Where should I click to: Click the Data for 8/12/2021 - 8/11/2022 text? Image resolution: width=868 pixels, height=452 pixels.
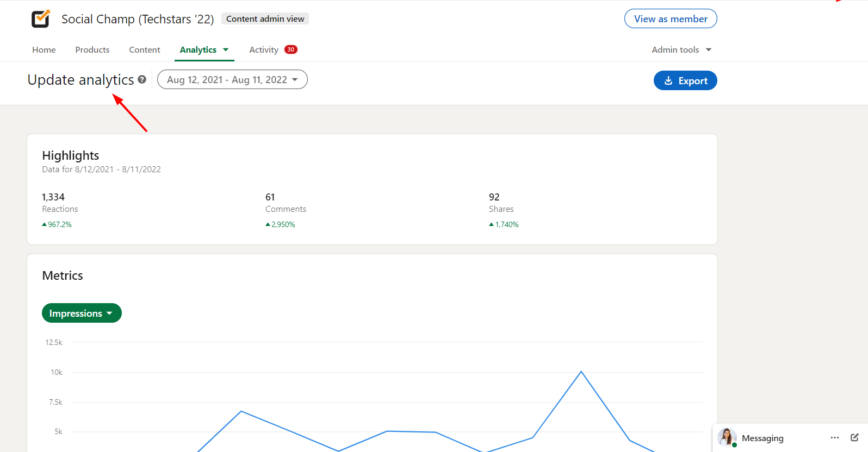pyautogui.click(x=102, y=169)
